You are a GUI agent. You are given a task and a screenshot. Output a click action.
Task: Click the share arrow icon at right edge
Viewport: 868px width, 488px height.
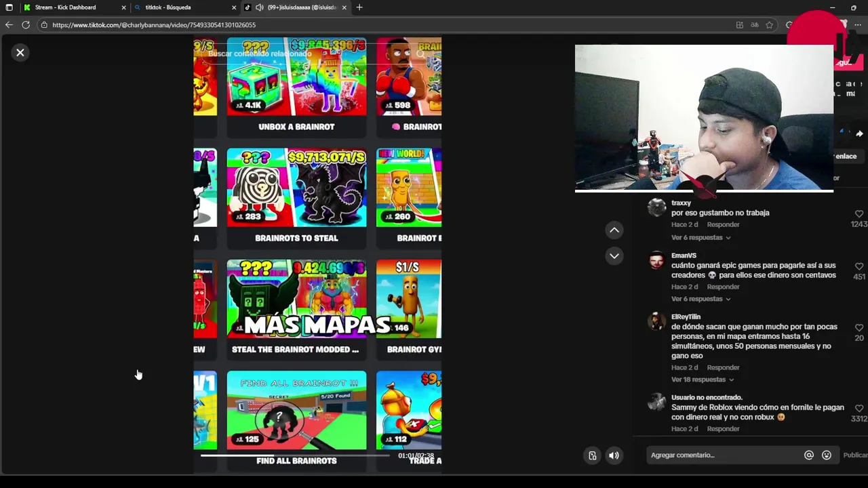(859, 134)
